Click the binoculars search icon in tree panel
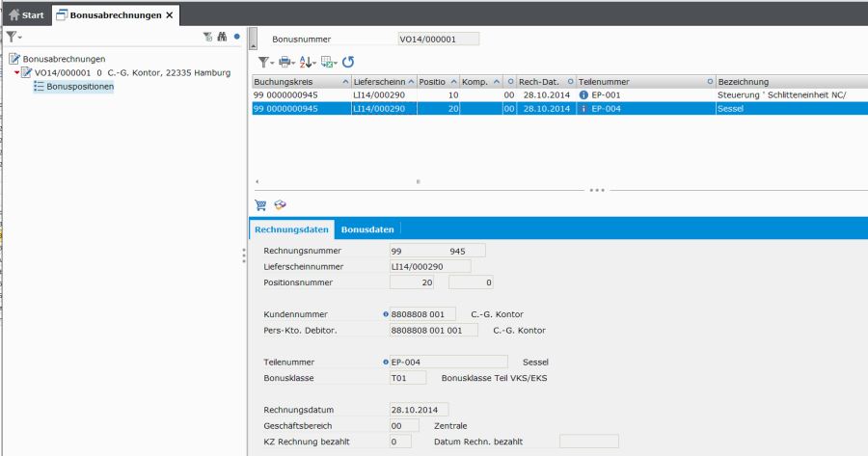Viewport: 868px width, 456px height. coord(222,37)
